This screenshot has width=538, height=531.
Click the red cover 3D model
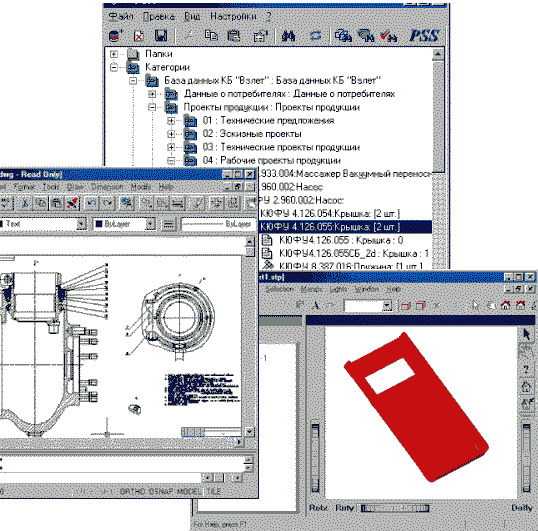416,407
